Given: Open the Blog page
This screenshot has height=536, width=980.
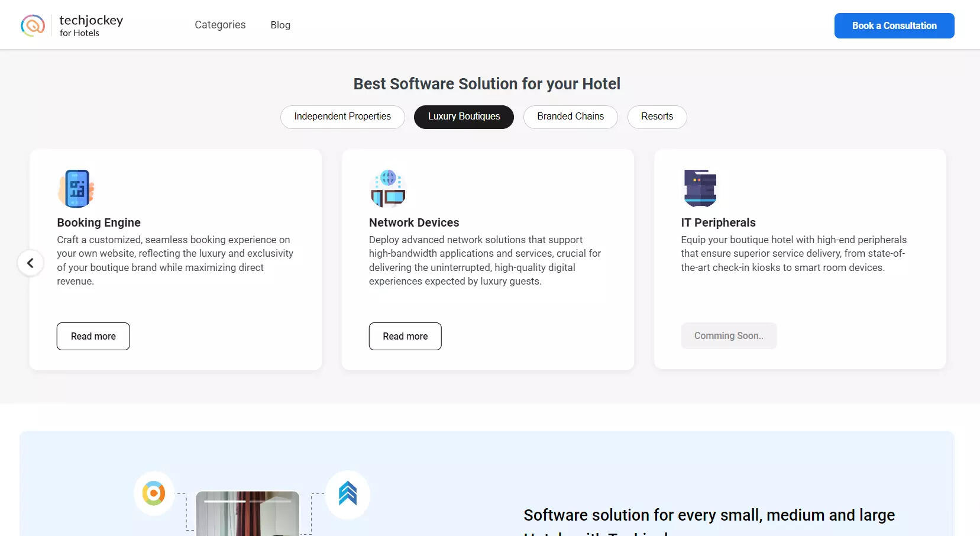Looking at the screenshot, I should coord(280,25).
